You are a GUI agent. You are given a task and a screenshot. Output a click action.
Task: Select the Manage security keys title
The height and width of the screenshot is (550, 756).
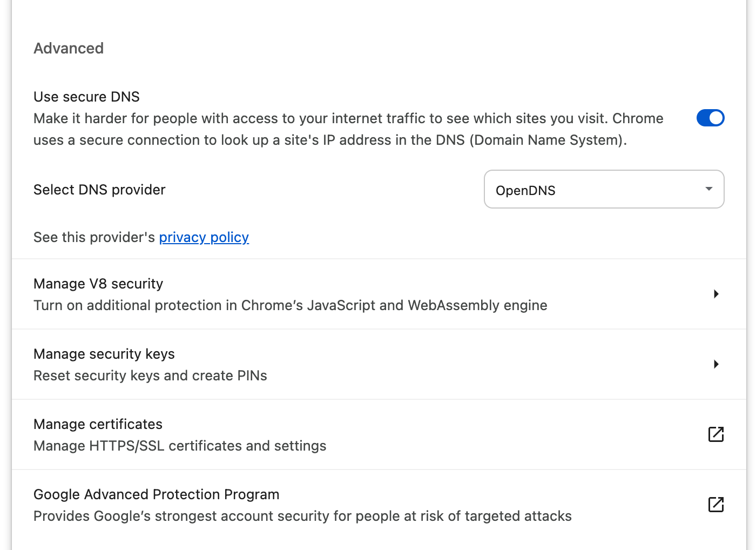coord(104,354)
